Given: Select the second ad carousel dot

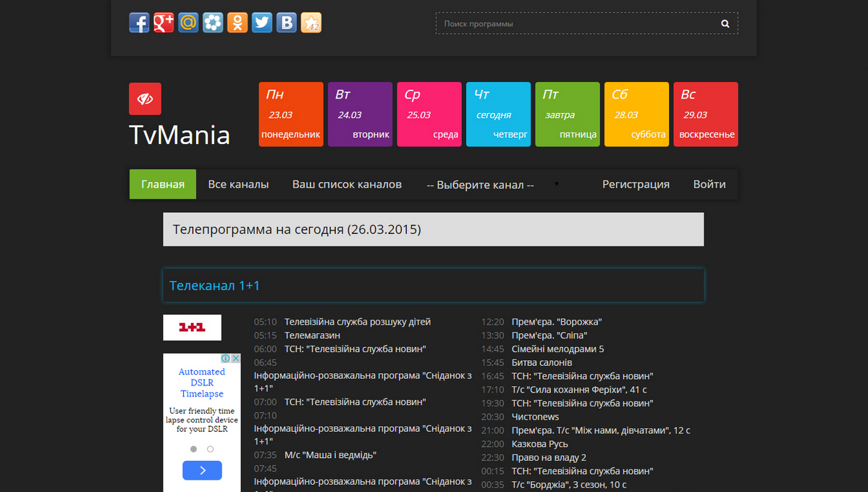Looking at the screenshot, I should tap(211, 449).
